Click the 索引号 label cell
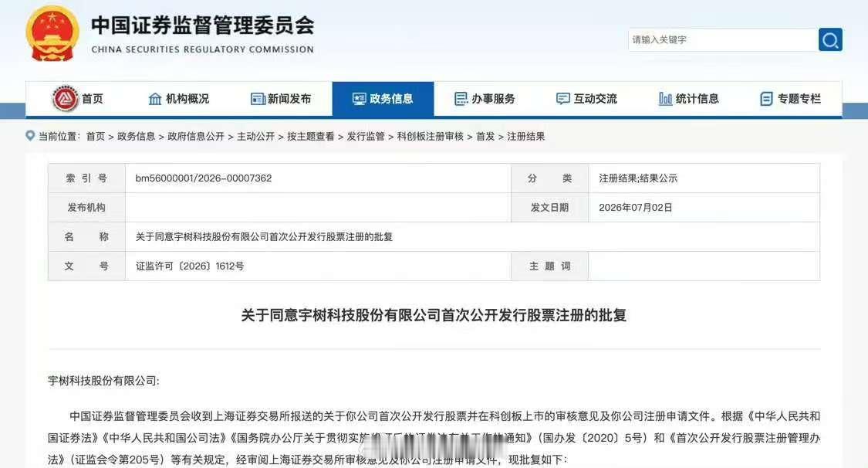The image size is (868, 468). coord(86,178)
